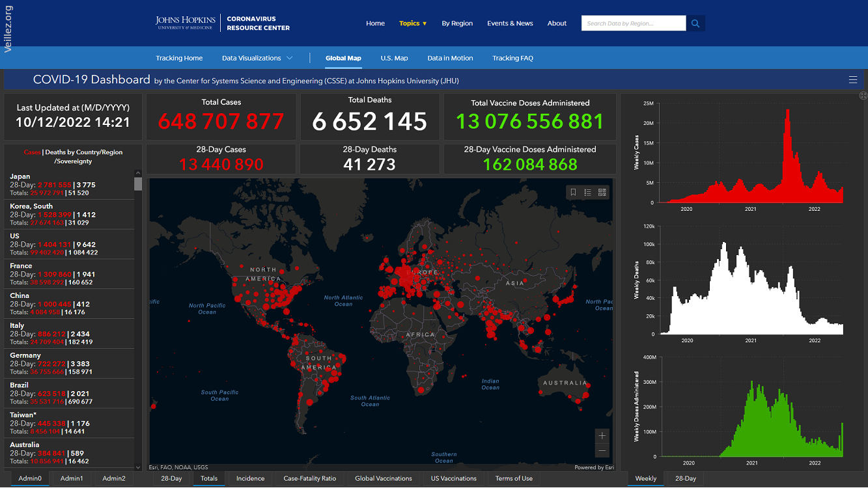Open the basemap gallery grid icon

(602, 192)
